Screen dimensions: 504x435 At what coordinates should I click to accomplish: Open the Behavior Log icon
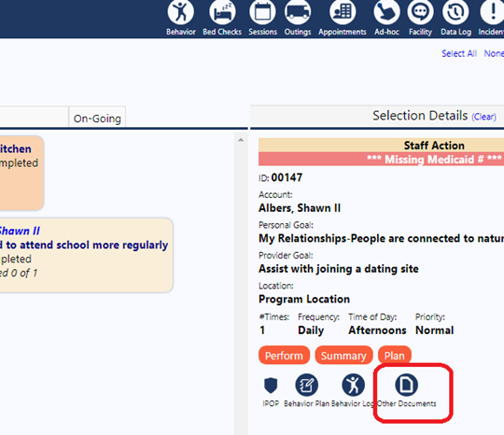click(x=353, y=385)
